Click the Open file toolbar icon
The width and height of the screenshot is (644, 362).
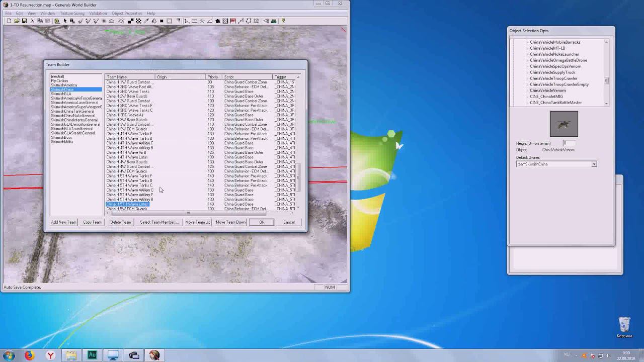tap(17, 21)
